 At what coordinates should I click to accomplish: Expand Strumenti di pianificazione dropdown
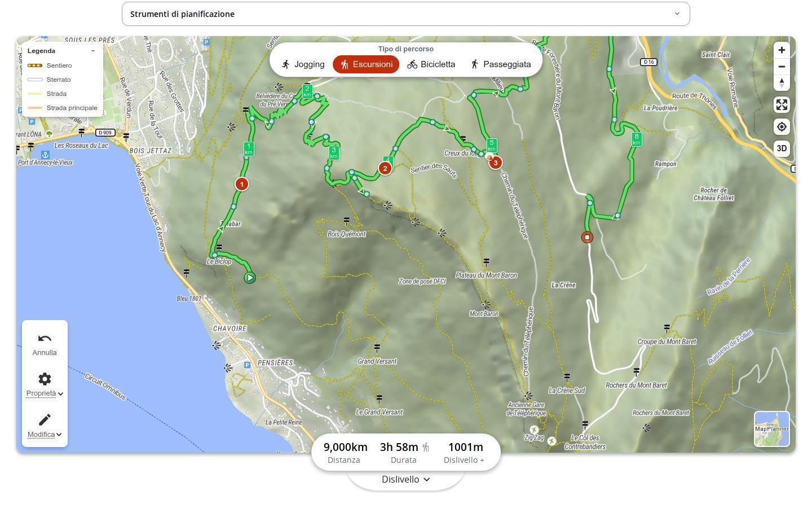(x=406, y=14)
